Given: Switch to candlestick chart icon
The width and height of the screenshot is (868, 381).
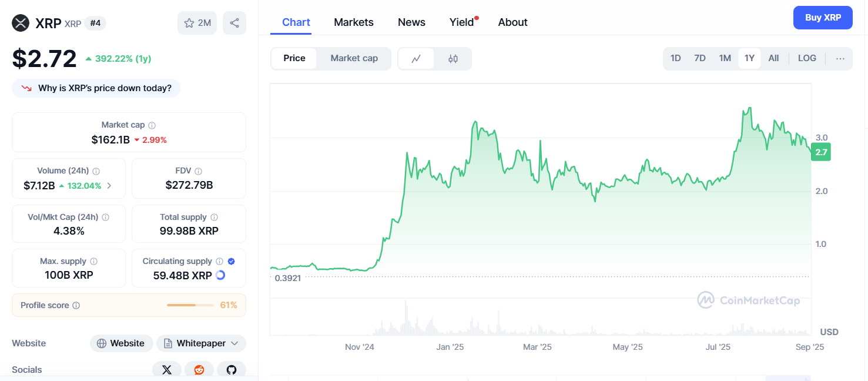Looking at the screenshot, I should (453, 59).
